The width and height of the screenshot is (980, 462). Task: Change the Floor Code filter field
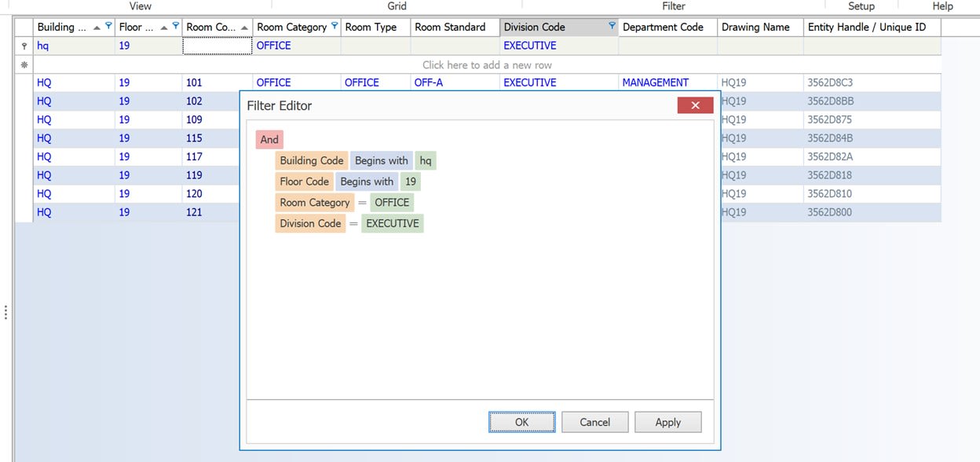304,181
